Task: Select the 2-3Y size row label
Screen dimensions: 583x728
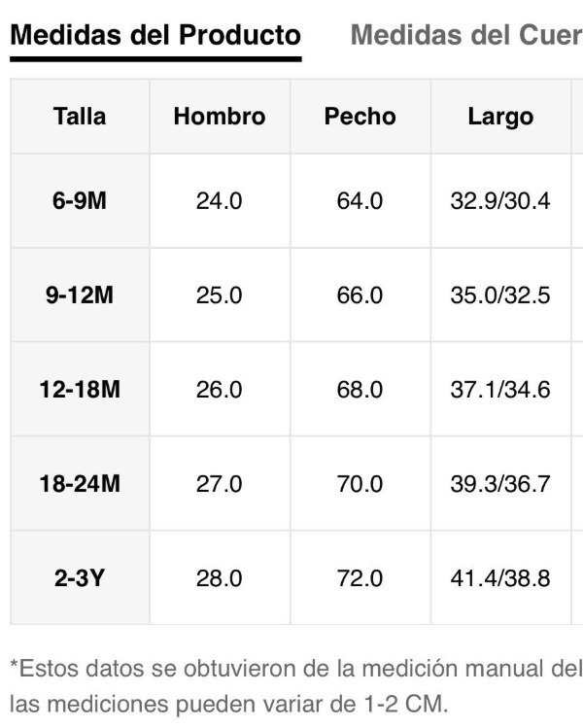Action: click(x=80, y=578)
